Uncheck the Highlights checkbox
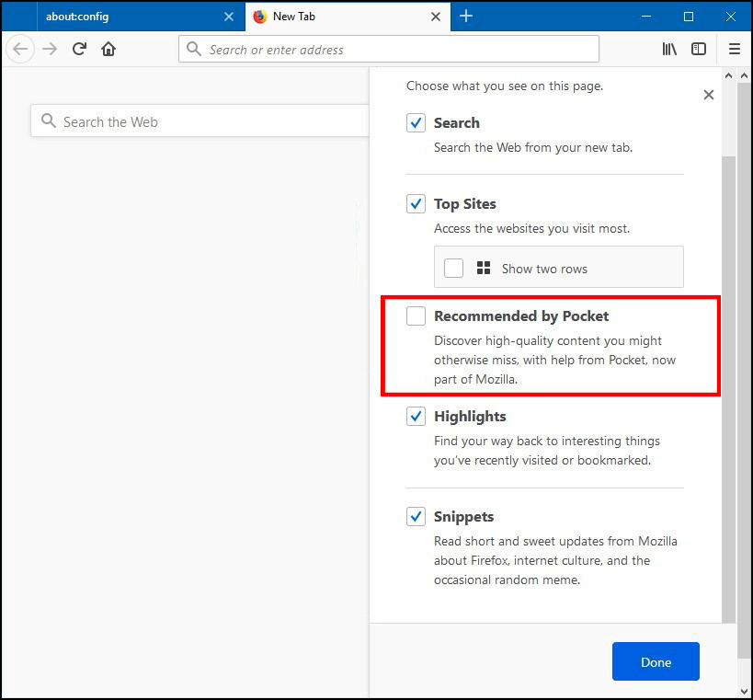This screenshot has width=753, height=700. pyautogui.click(x=416, y=416)
